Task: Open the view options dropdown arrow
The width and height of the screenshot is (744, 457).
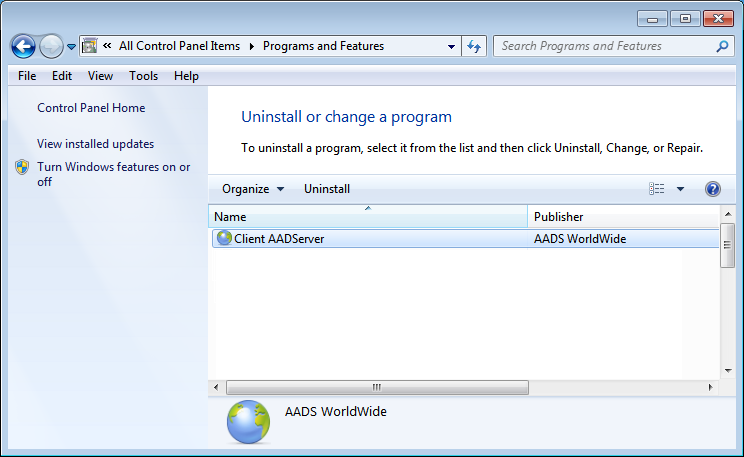Action: point(680,189)
